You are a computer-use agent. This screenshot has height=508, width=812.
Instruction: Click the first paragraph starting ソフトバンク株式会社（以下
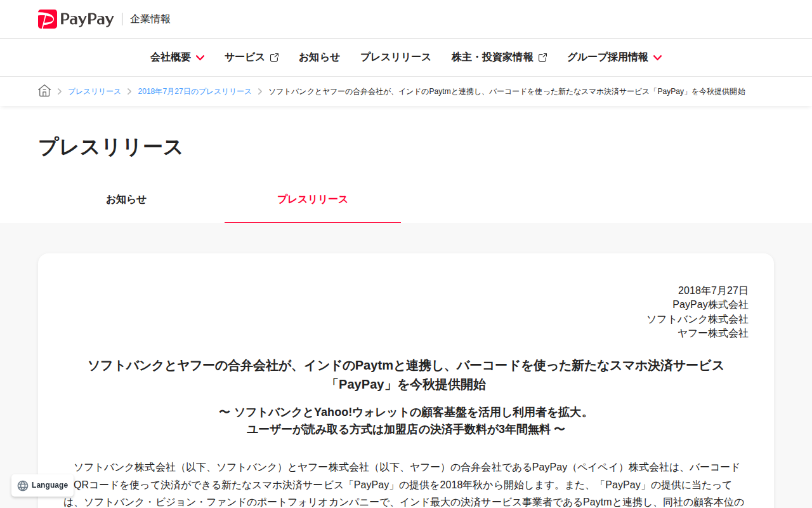point(406,485)
